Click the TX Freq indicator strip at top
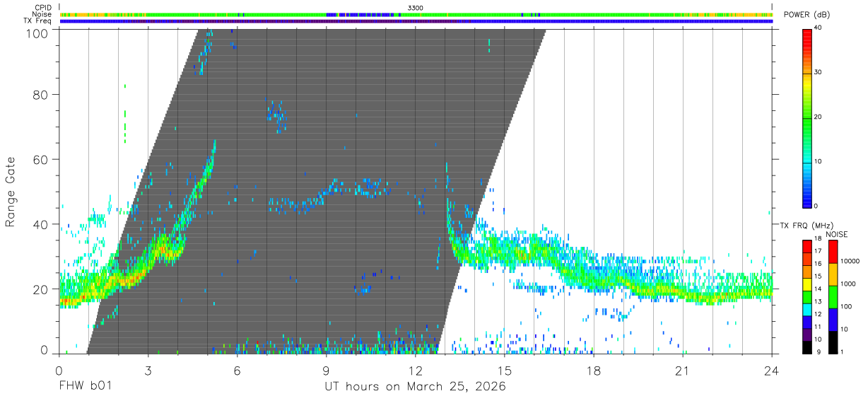868x401 pixels. coord(416,21)
